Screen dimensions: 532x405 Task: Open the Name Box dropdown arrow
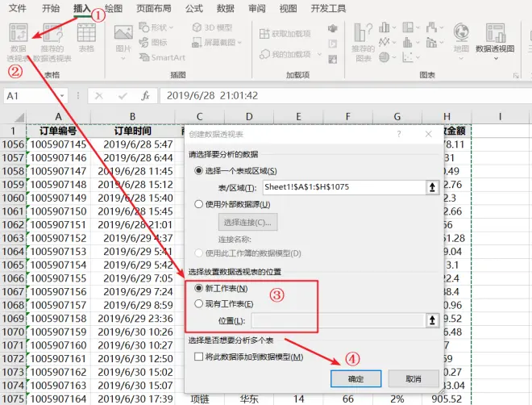[x=62, y=96]
